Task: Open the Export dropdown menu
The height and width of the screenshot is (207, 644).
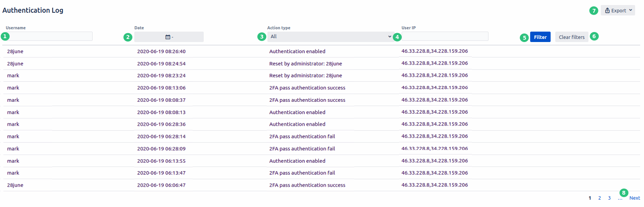Action: click(618, 10)
